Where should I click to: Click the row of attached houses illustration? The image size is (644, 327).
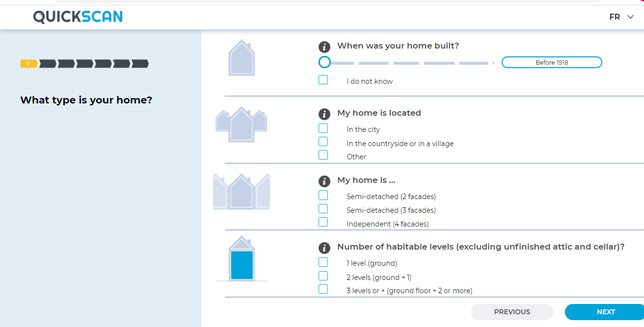click(x=241, y=191)
